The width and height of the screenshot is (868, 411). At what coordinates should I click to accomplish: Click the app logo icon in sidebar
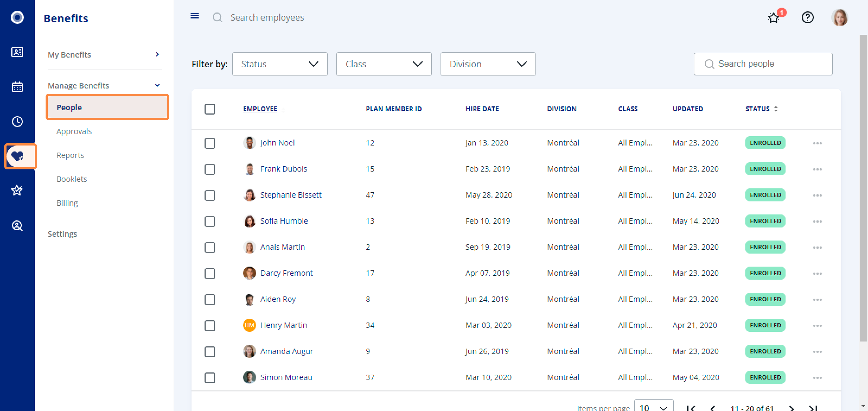coord(17,17)
